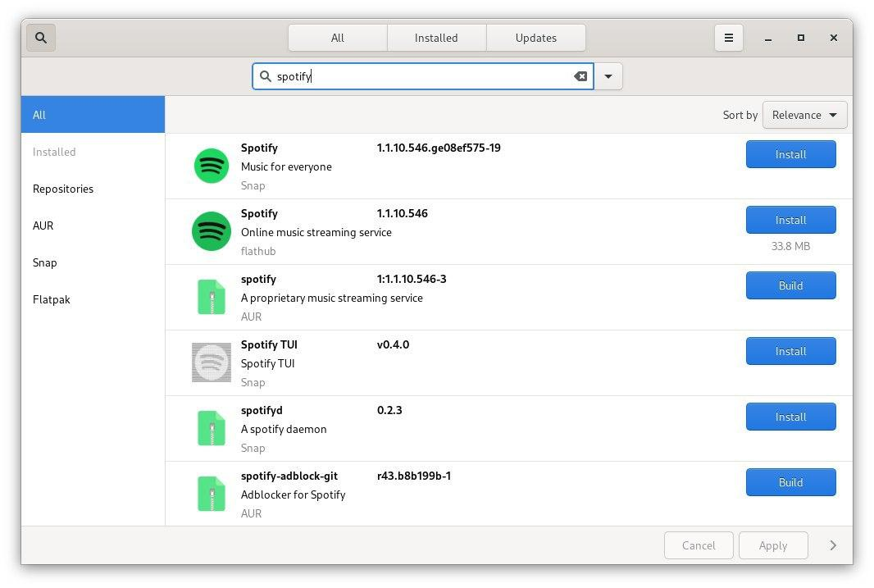This screenshot has height=588, width=874.
Task: Click the 33.8 MB size label
Action: pos(790,246)
